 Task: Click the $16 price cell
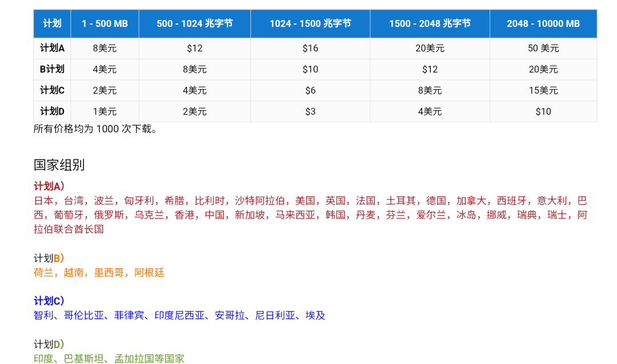pos(310,48)
